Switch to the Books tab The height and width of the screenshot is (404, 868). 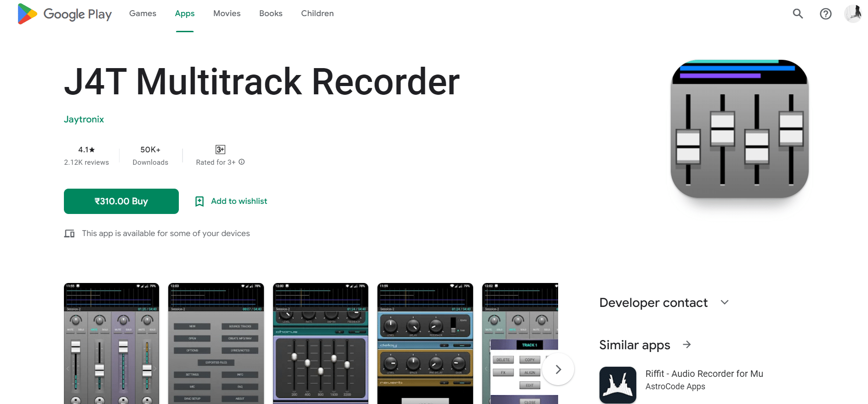click(x=271, y=13)
